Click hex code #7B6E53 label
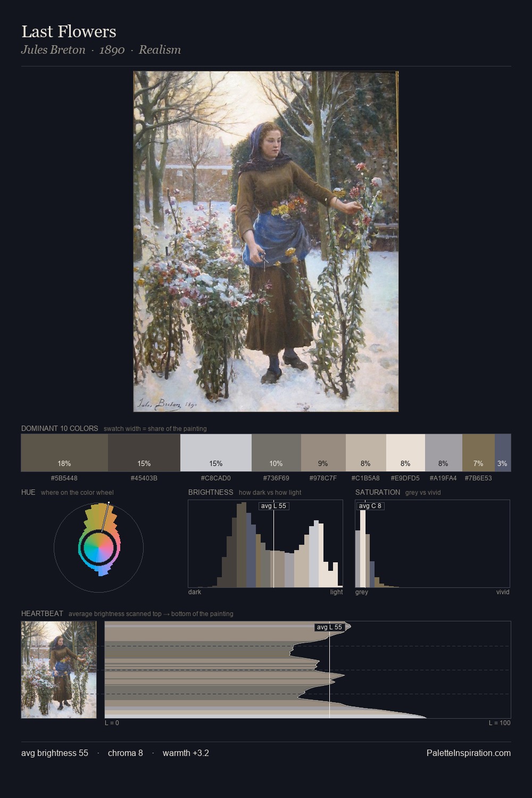 (478, 478)
